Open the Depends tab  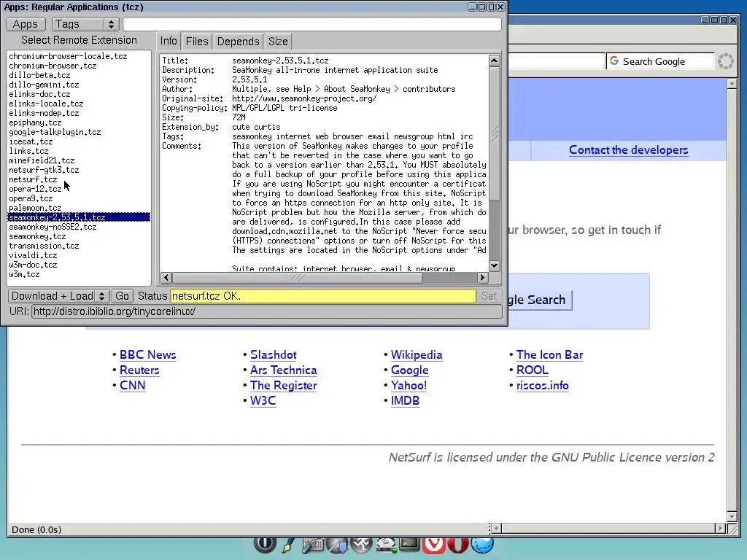coord(238,42)
